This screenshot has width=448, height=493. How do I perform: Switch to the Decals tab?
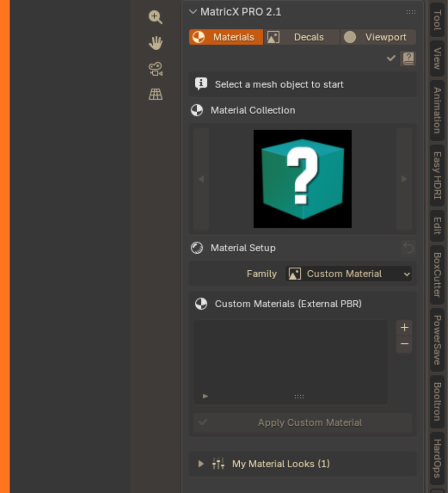click(302, 37)
